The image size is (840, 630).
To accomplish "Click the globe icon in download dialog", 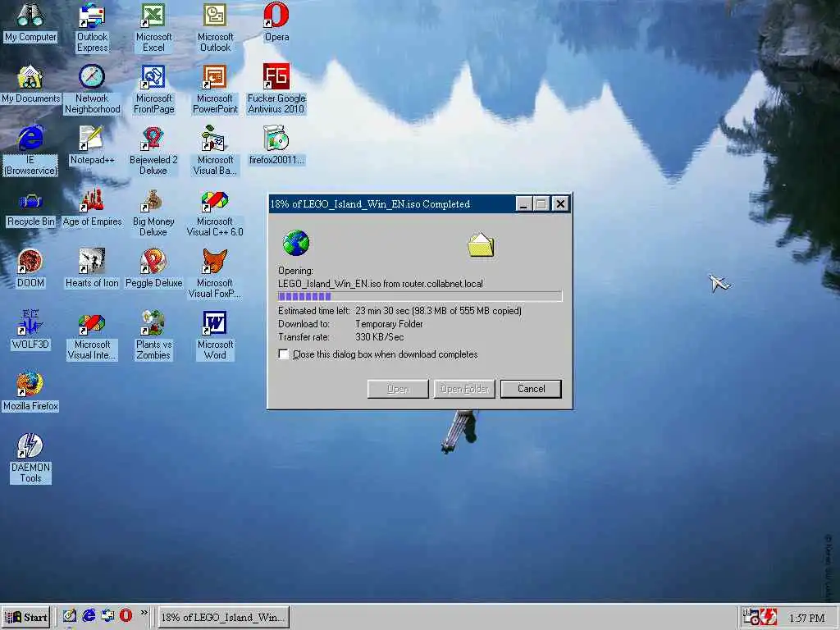I will tap(295, 243).
